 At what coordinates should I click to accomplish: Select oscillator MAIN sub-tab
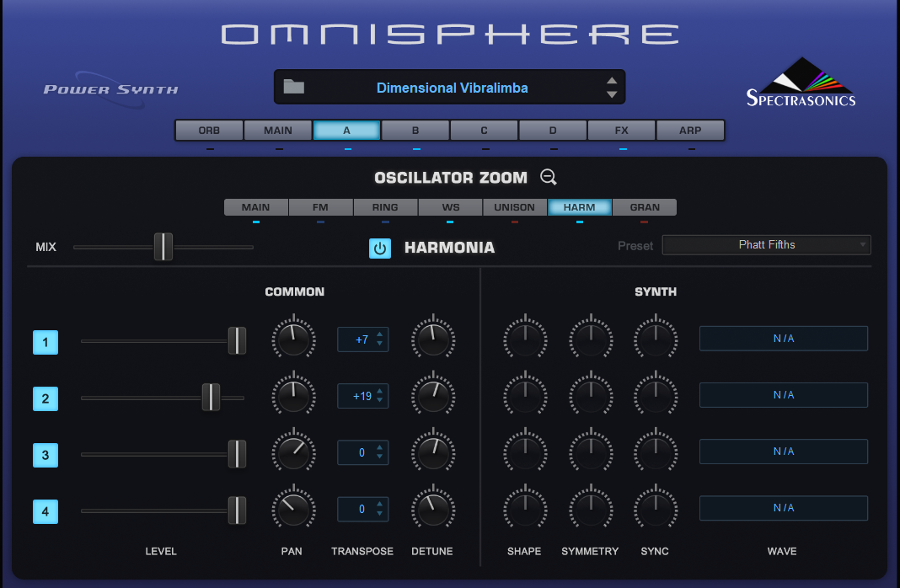click(x=256, y=207)
